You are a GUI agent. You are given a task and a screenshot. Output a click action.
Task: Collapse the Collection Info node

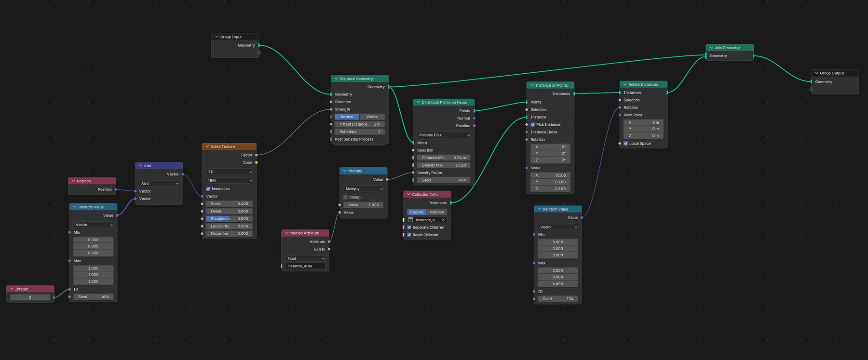coord(408,195)
